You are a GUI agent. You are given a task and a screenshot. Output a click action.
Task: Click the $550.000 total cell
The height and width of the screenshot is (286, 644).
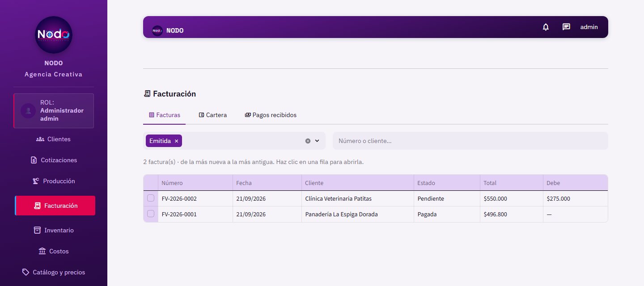pos(512,198)
